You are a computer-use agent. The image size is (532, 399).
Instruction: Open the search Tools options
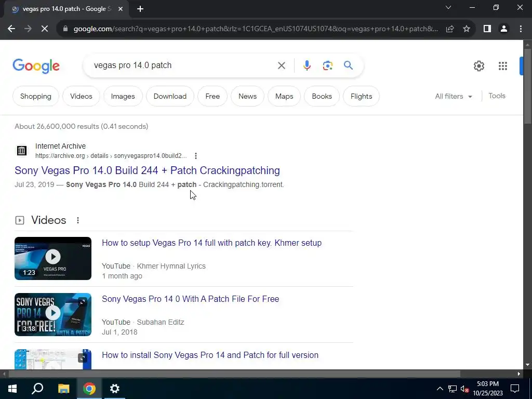coord(497,96)
